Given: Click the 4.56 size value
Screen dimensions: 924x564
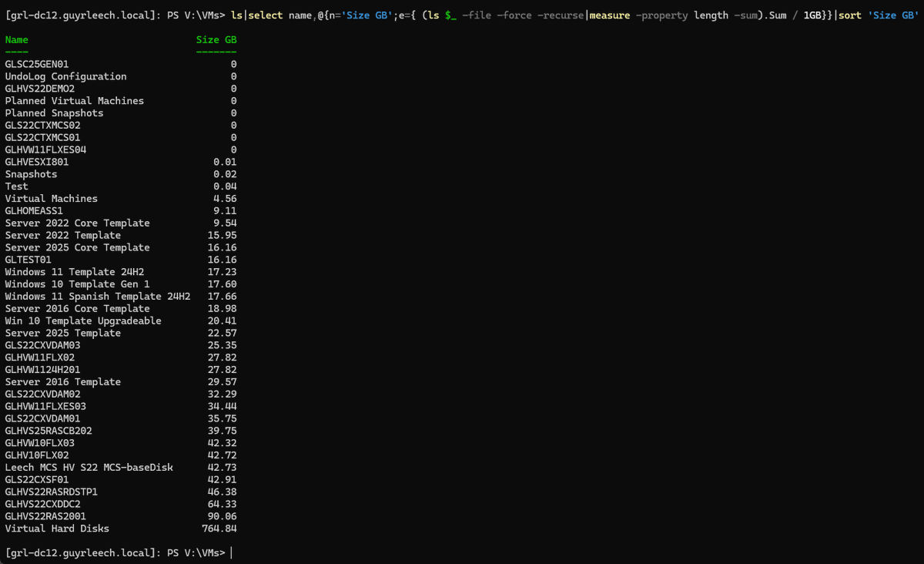Looking at the screenshot, I should click(225, 199).
